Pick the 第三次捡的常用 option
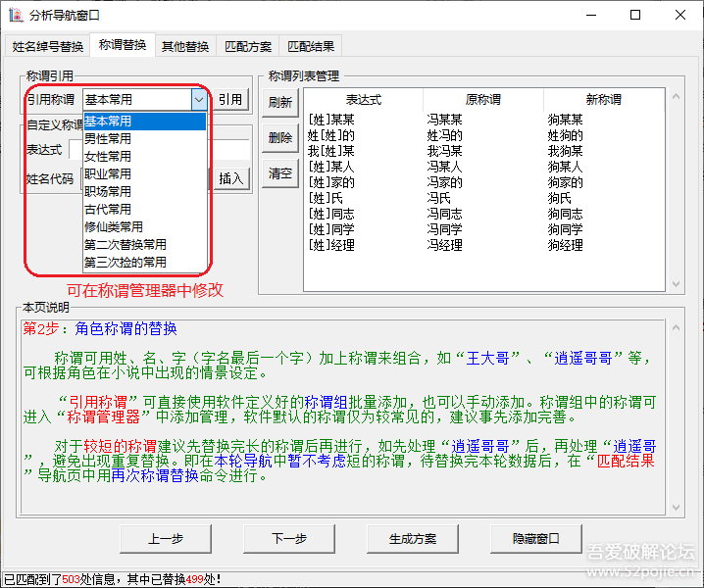The width and height of the screenshot is (704, 588). 144,262
